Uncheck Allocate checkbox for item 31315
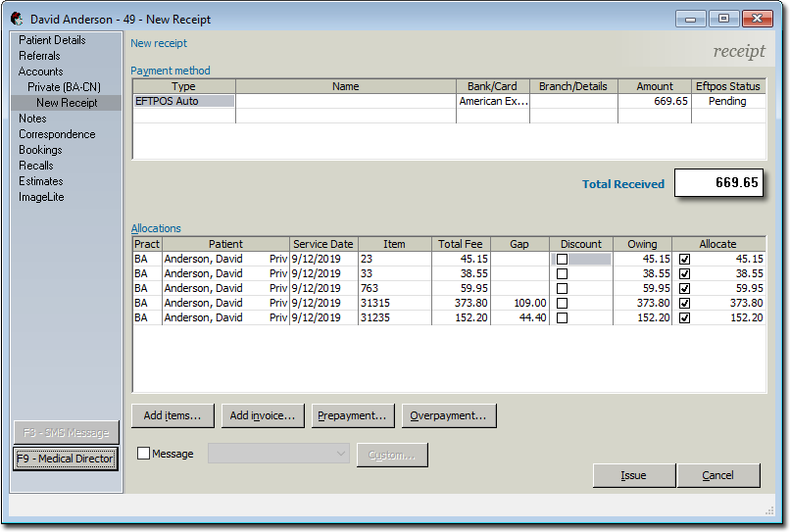The image size is (790, 532). click(684, 303)
